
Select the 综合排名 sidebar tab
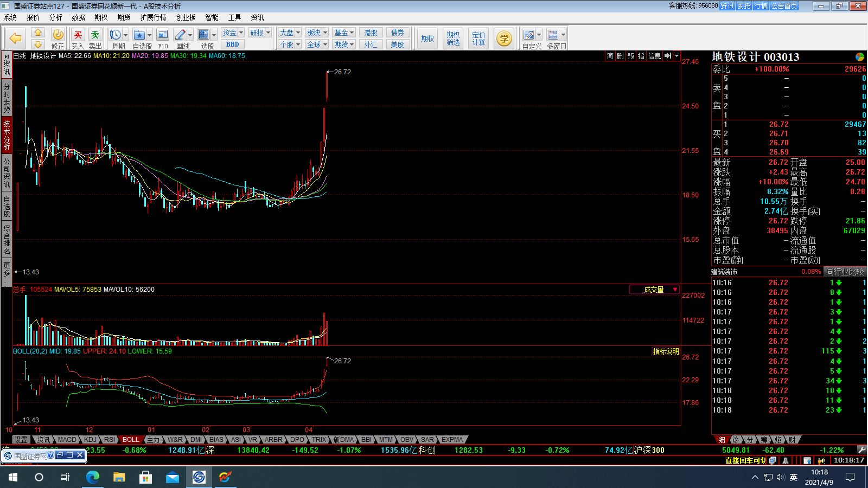click(7, 239)
